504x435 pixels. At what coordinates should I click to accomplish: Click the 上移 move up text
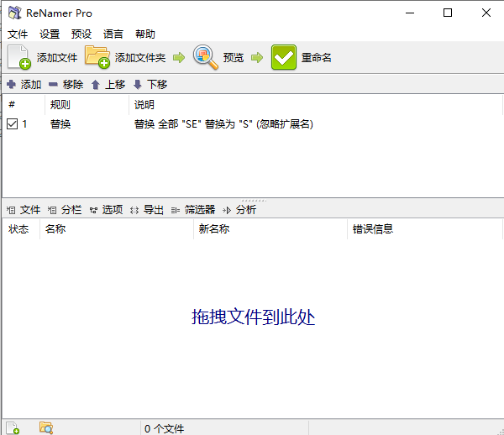pos(115,85)
